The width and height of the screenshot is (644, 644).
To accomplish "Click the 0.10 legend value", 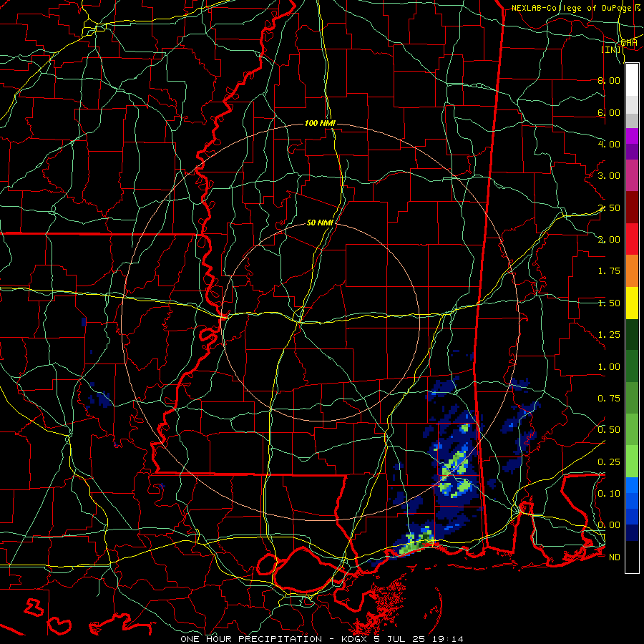I will [609, 494].
